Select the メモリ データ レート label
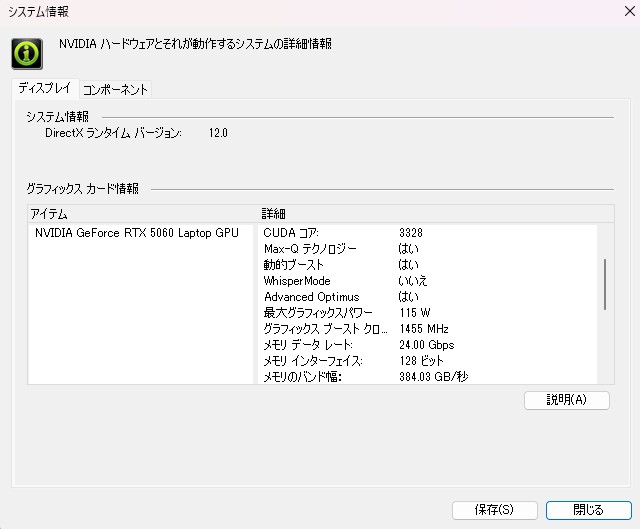This screenshot has width=640, height=529. tap(308, 345)
